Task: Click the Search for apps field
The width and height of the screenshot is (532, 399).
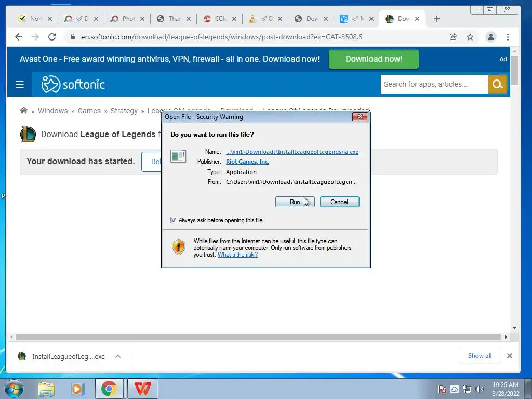Action: point(434,84)
